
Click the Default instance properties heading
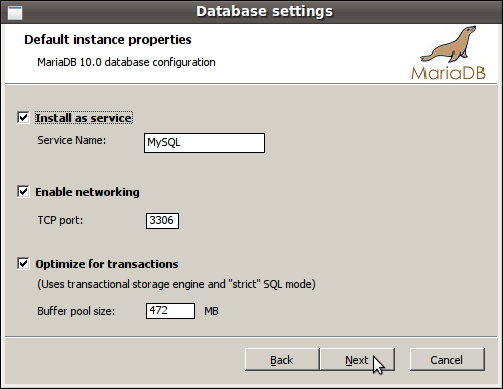[x=108, y=40]
